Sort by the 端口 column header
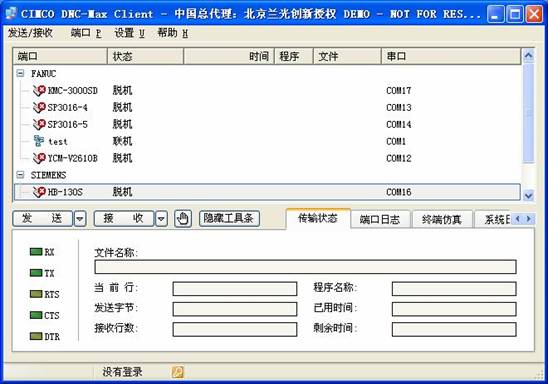 60,56
